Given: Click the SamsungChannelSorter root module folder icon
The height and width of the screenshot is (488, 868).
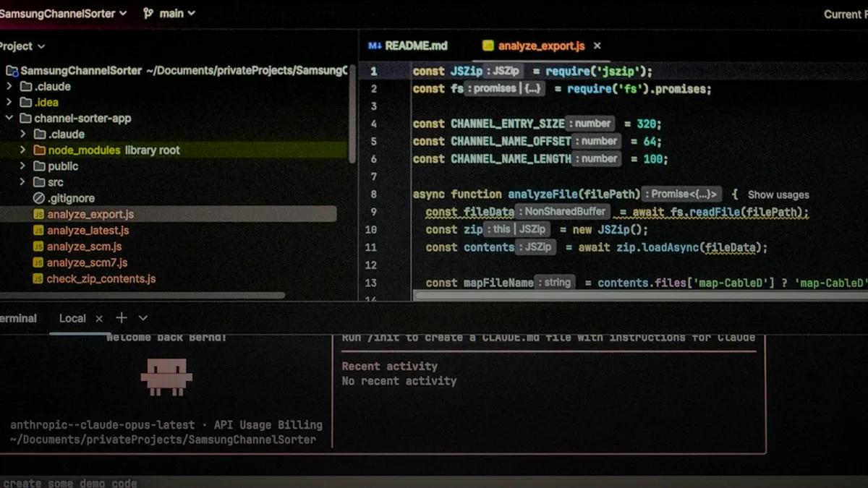Looking at the screenshot, I should coord(12,71).
